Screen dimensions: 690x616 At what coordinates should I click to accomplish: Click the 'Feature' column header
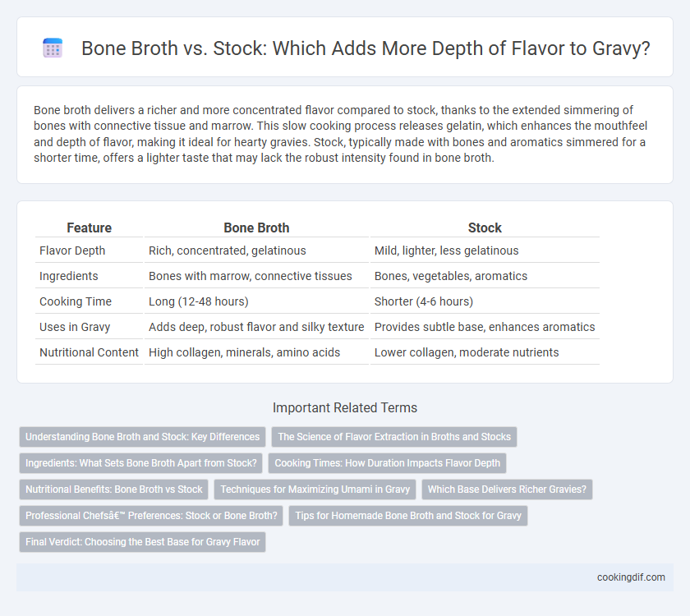point(90,228)
